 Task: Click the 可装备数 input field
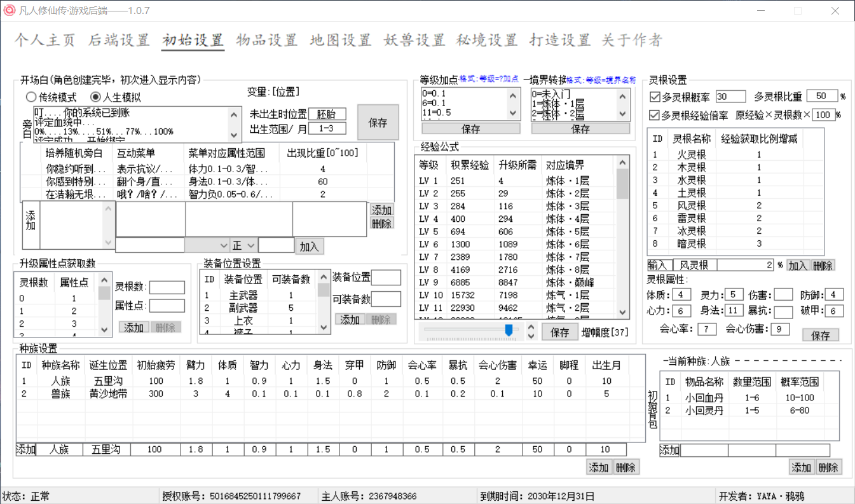[386, 299]
